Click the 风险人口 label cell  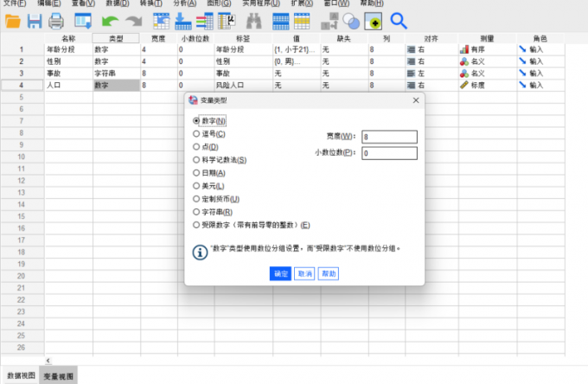tap(244, 85)
